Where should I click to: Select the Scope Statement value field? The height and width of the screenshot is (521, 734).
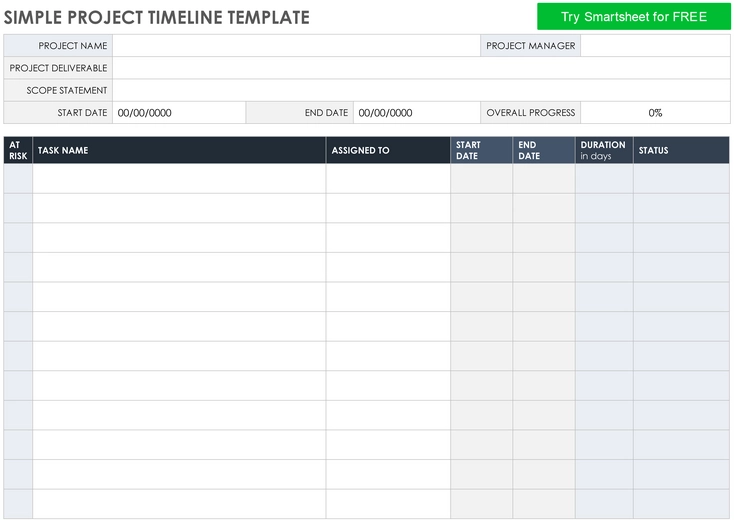[421, 90]
